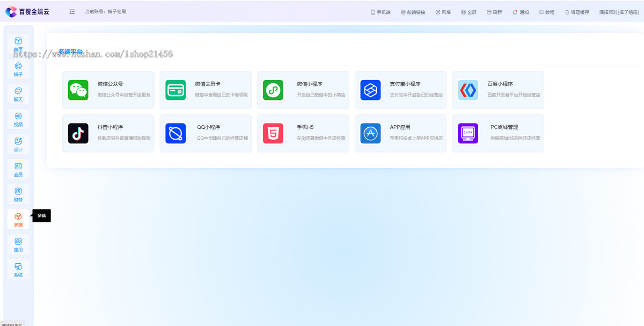The height and width of the screenshot is (326, 644).
Task: Click the 百度小程序 icon
Action: click(468, 90)
